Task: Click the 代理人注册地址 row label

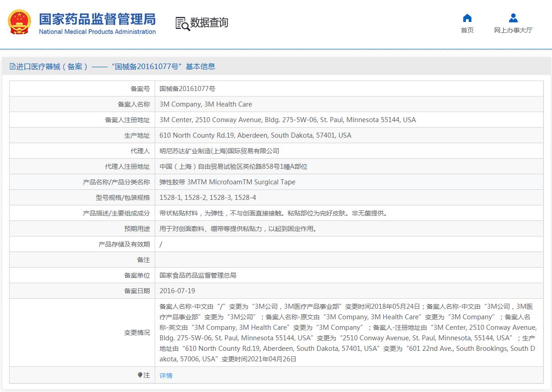Action: (x=127, y=166)
